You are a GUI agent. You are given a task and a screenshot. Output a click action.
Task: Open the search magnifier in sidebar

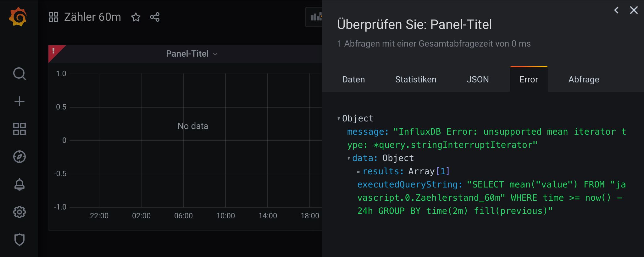pyautogui.click(x=19, y=74)
